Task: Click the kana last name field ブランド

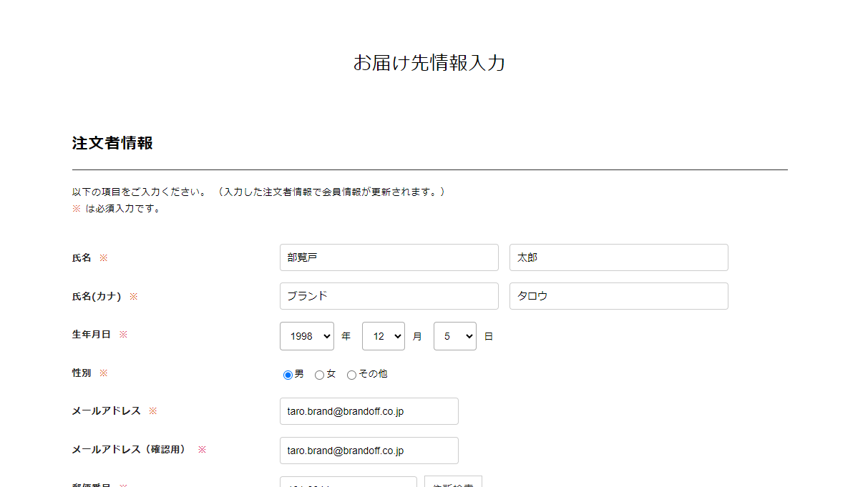Action: tap(389, 296)
